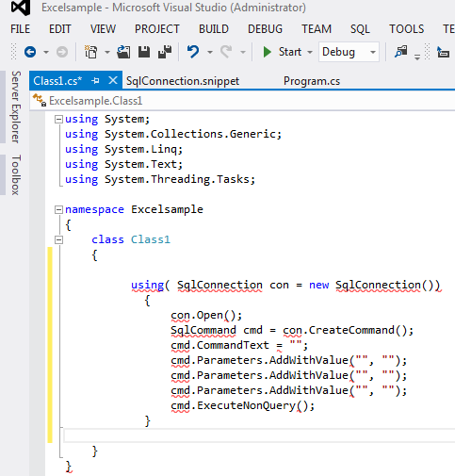Open the Toolbox side panel
This screenshot has height=476, width=455.
16,174
